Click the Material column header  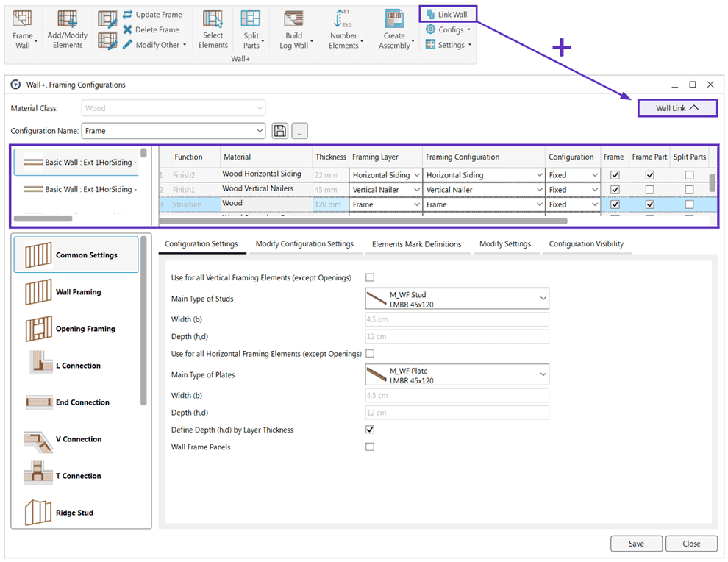point(265,157)
